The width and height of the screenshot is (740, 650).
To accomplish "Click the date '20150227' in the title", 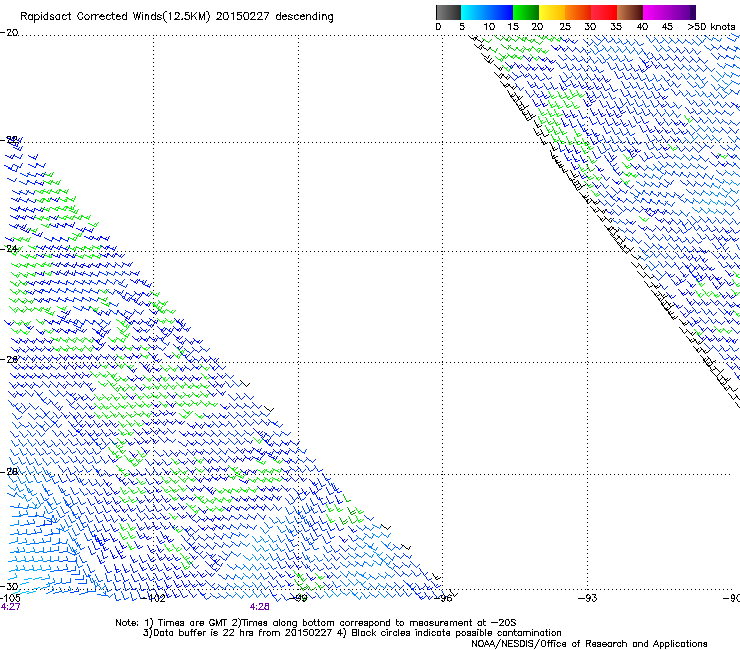I will tap(243, 17).
